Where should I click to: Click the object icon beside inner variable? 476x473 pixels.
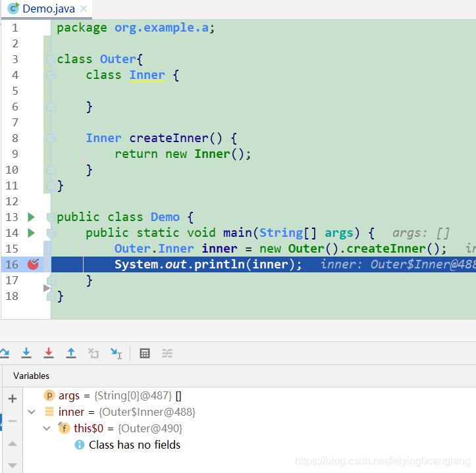click(x=49, y=411)
